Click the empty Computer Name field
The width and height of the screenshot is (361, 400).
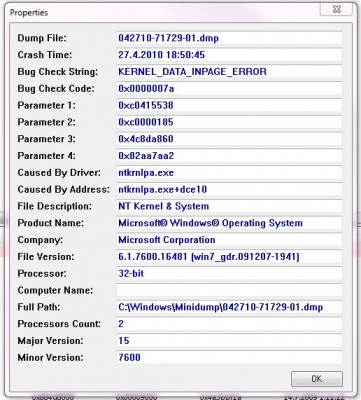point(229,290)
